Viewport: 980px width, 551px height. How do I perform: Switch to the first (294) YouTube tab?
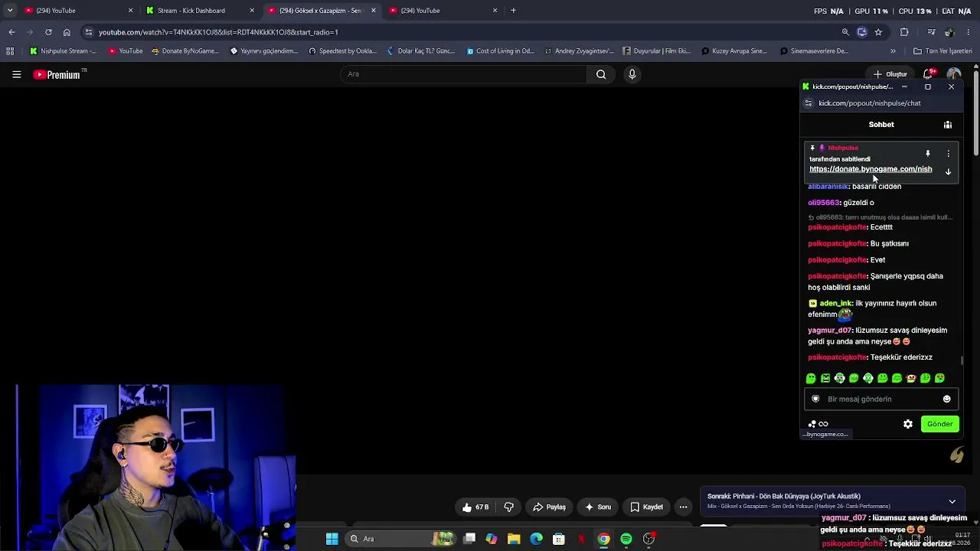(79, 11)
